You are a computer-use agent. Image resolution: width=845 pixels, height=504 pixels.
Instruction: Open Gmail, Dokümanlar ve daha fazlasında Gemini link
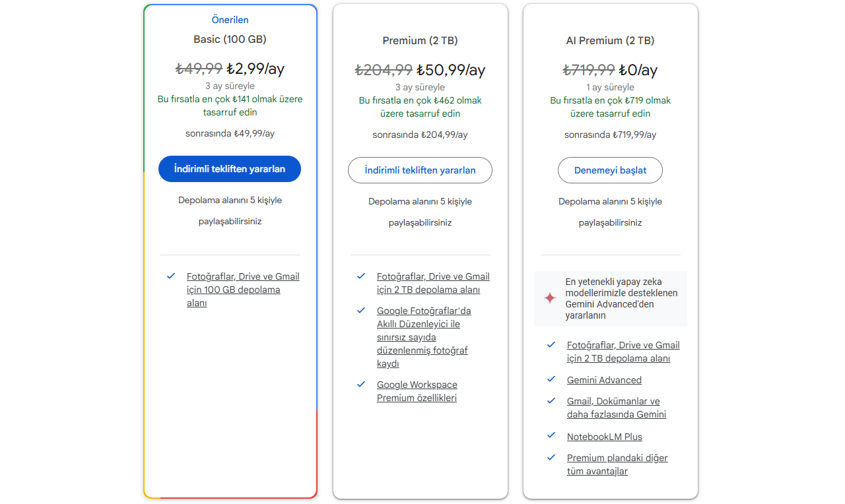pyautogui.click(x=617, y=408)
